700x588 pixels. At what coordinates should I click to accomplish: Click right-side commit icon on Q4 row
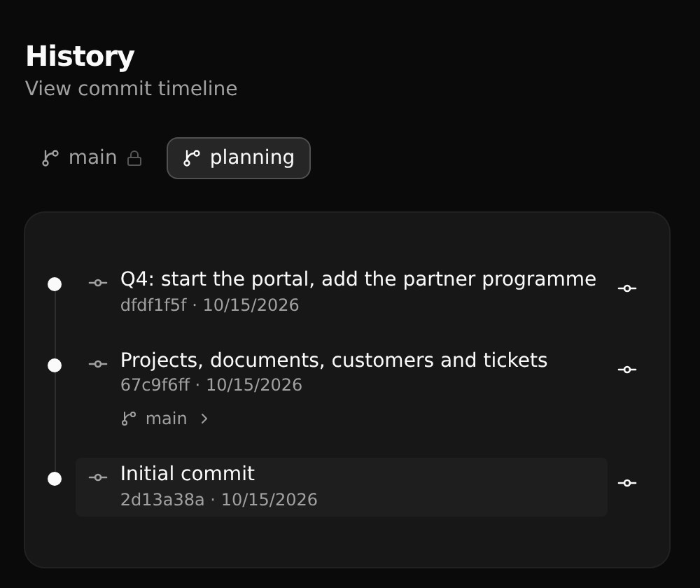tap(626, 288)
